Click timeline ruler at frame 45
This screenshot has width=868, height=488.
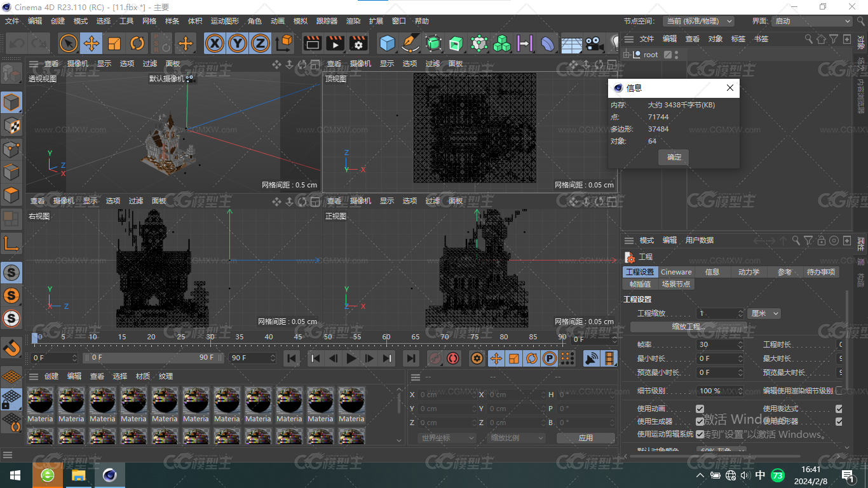click(x=298, y=337)
